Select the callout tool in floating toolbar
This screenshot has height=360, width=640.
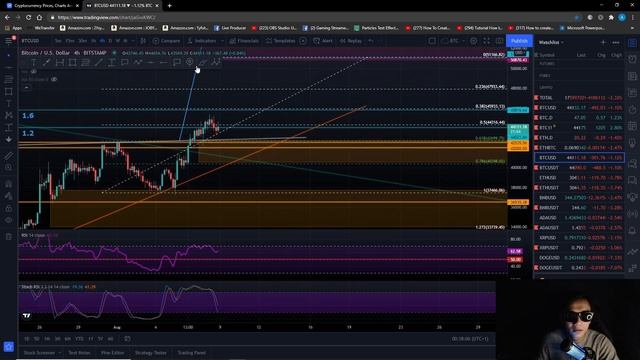click(124, 62)
